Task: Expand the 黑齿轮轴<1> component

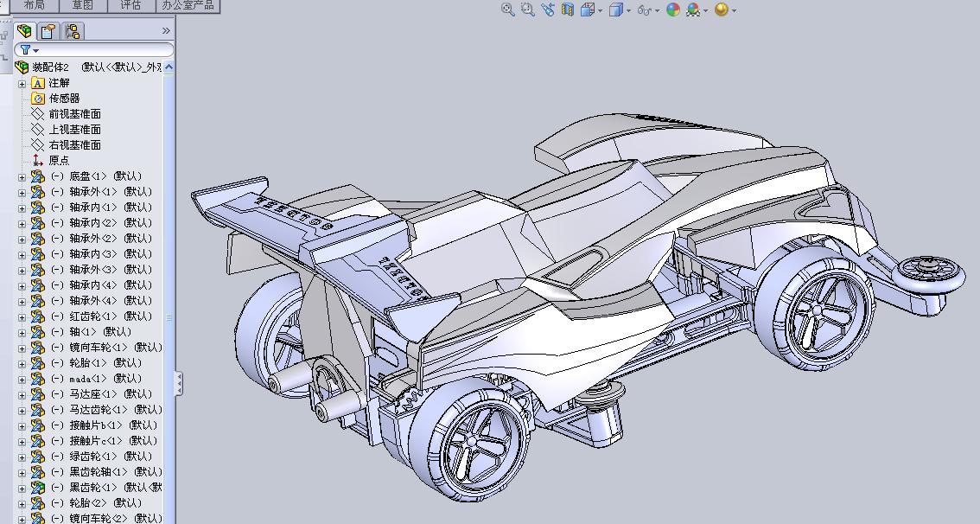Action: [22, 473]
